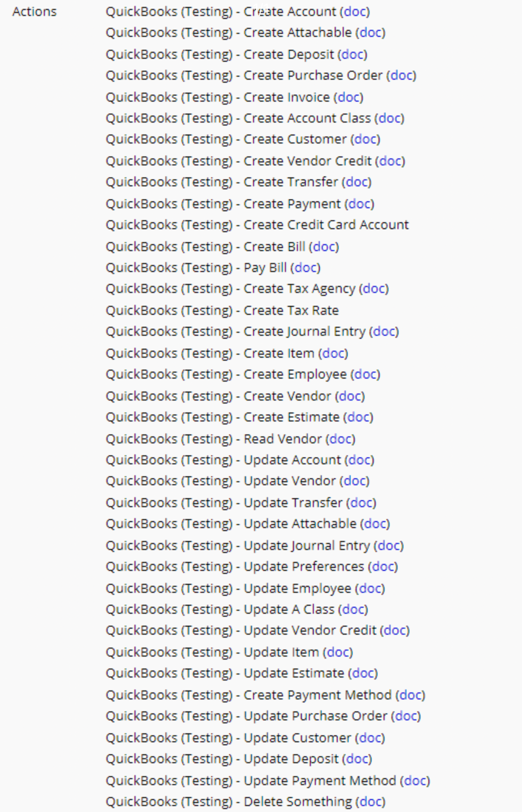Open the doc link for Update A Class
Screen dimensions: 522x812
coord(354,610)
